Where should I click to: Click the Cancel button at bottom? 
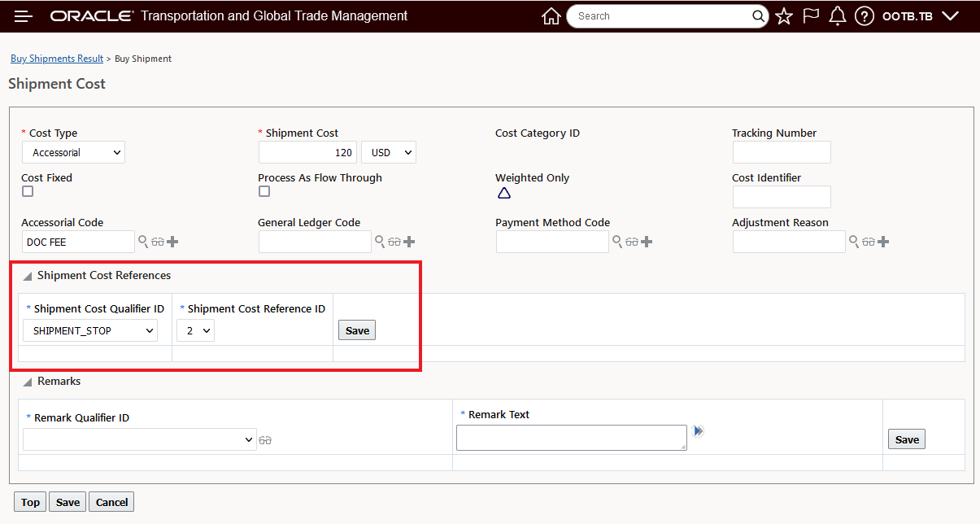[111, 502]
